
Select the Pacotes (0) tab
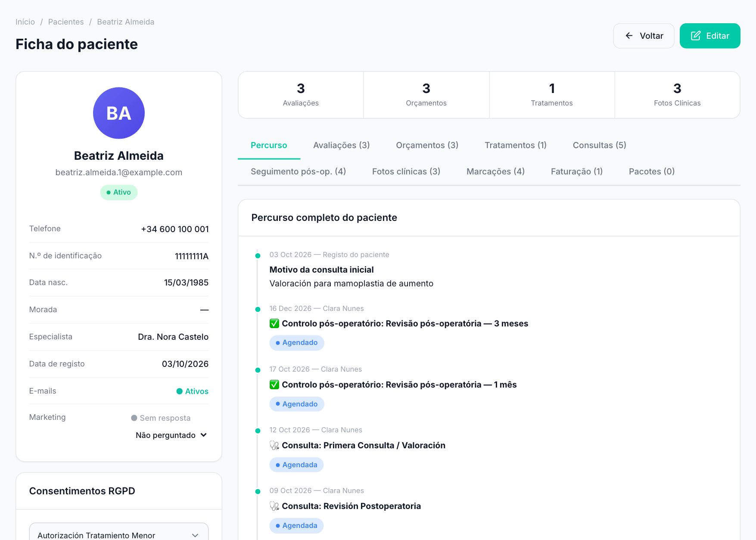[652, 171]
